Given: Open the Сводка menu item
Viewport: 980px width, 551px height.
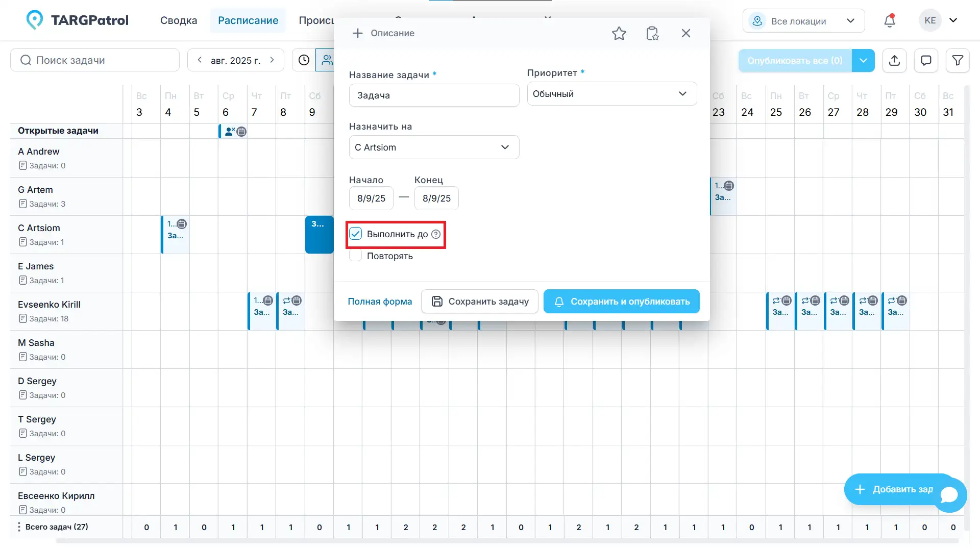Looking at the screenshot, I should [179, 20].
